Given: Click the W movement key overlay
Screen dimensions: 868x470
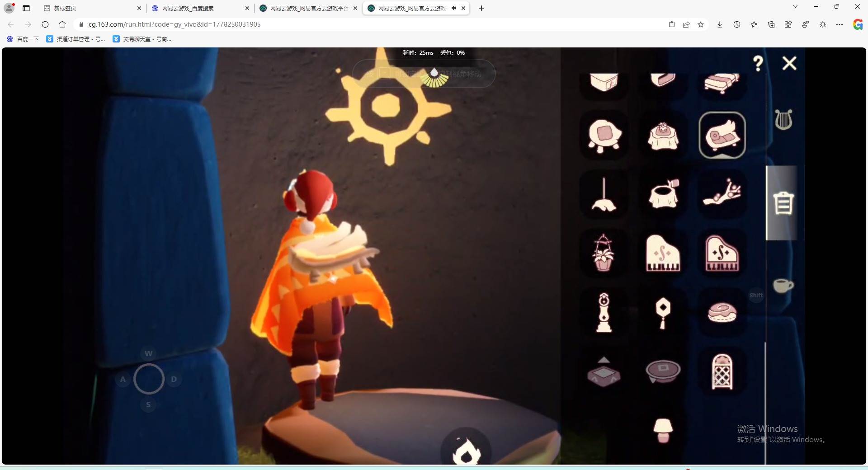Looking at the screenshot, I should tap(148, 353).
